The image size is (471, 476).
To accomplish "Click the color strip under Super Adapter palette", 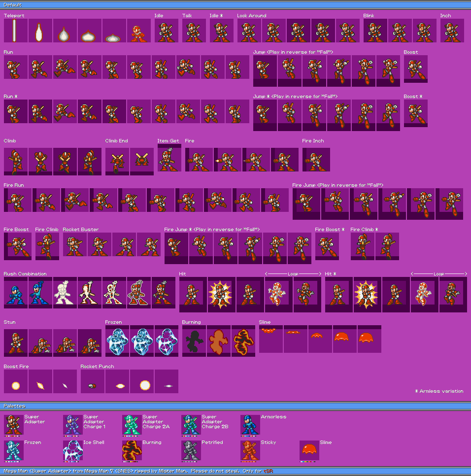I will tap(12, 436).
